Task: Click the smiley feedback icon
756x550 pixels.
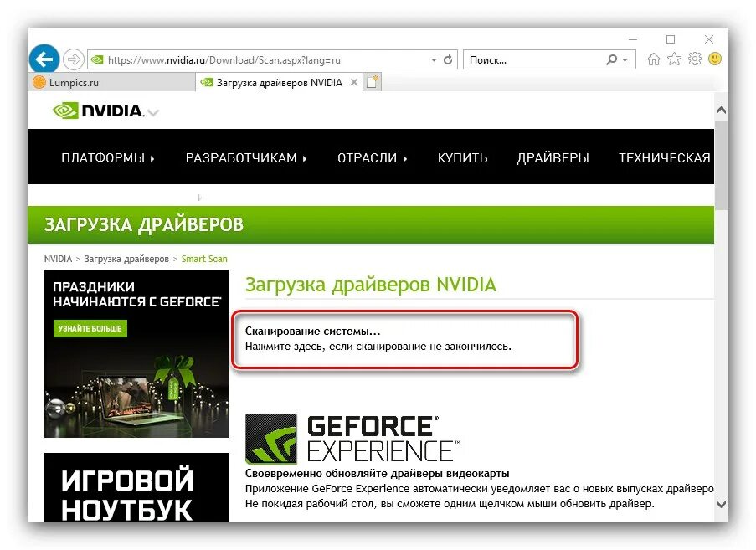Action: 715,59
